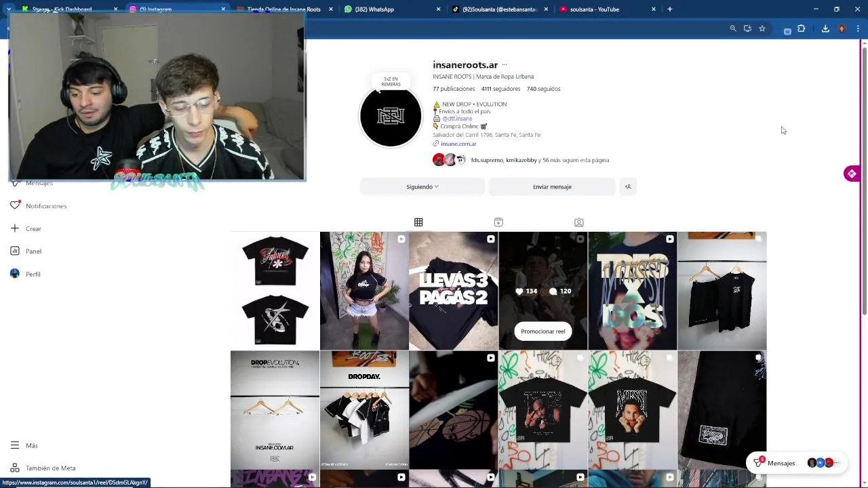This screenshot has width=868, height=488.
Task: Click the install app icon in address bar
Action: (747, 28)
